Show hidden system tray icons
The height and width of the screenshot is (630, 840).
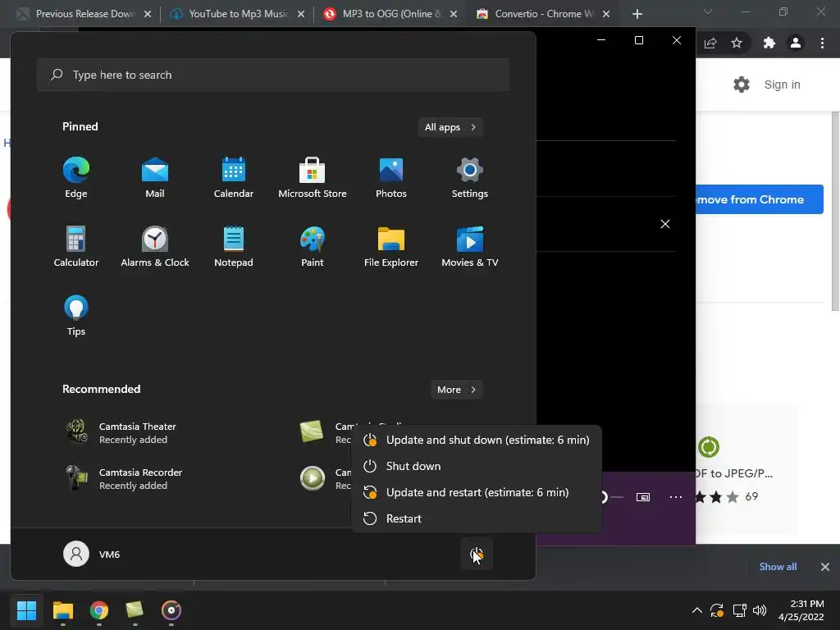[697, 610]
